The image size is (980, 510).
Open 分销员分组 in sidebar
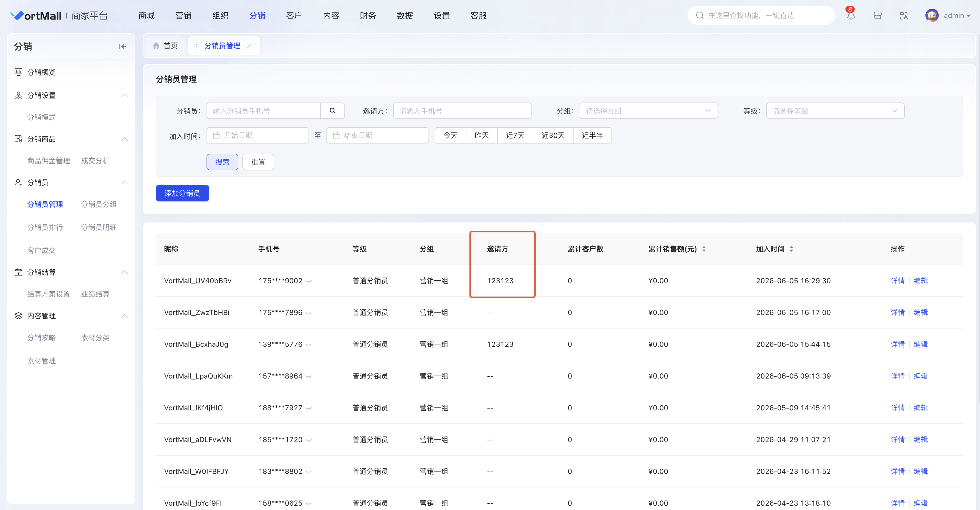pyautogui.click(x=99, y=204)
